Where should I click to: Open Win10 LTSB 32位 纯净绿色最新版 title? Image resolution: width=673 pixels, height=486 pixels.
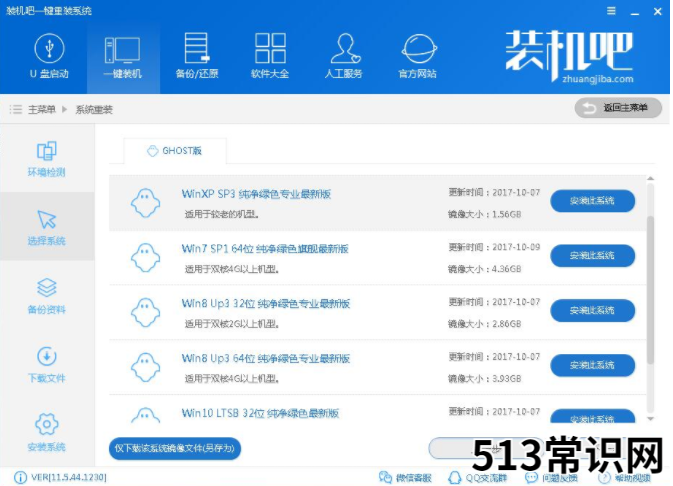click(260, 413)
